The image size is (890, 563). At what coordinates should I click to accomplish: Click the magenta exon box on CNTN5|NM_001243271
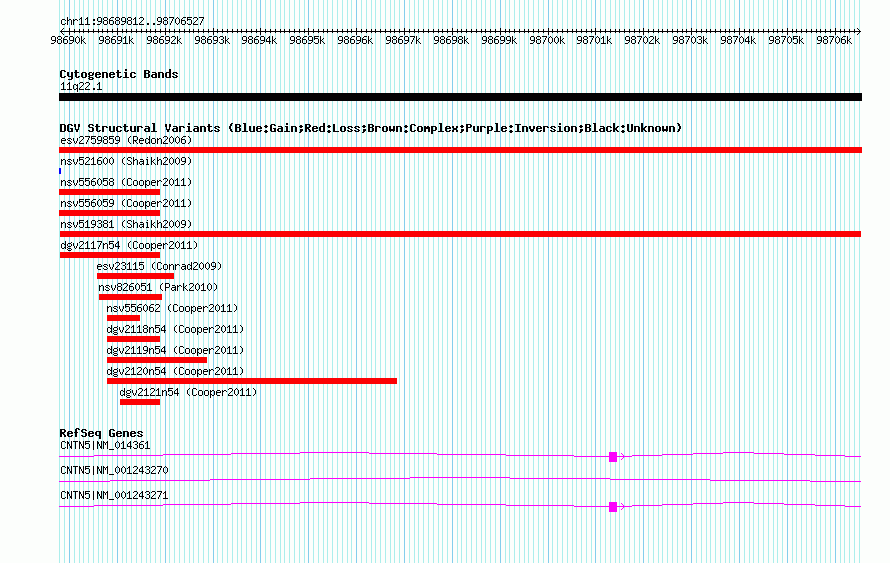pyautogui.click(x=613, y=507)
